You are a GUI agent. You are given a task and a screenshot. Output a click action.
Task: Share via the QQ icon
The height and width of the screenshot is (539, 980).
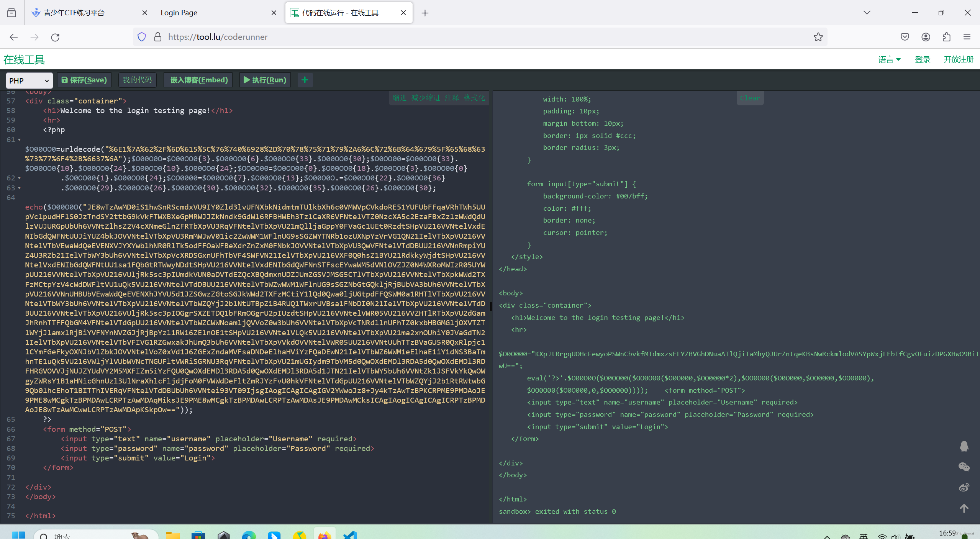pos(964,446)
